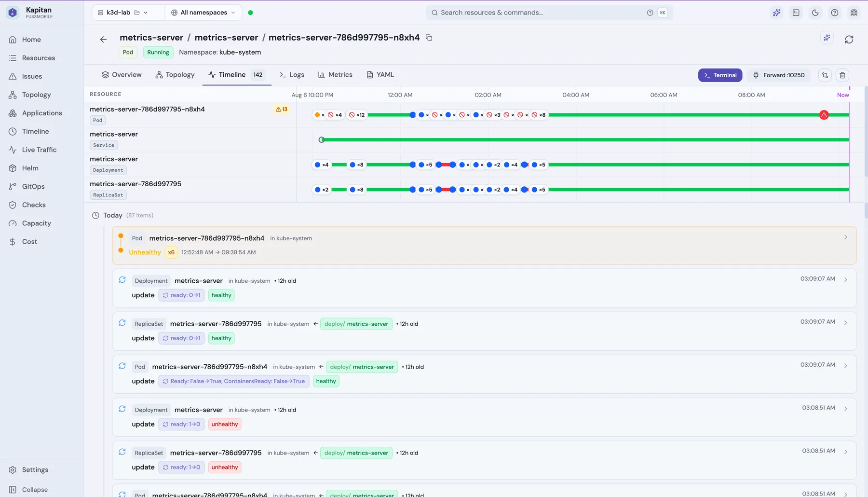Open the Home sidebar item

click(x=31, y=40)
